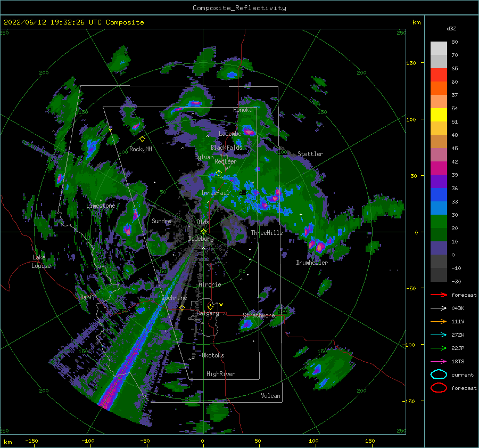Click the Banff label
This screenshot has height=448, width=479.
pos(88,297)
